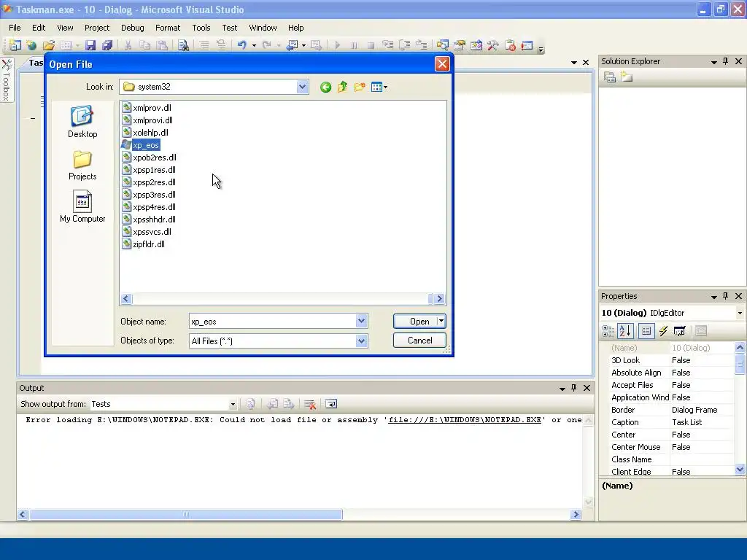Toggle auto-hide pin on Output panel

click(573, 388)
